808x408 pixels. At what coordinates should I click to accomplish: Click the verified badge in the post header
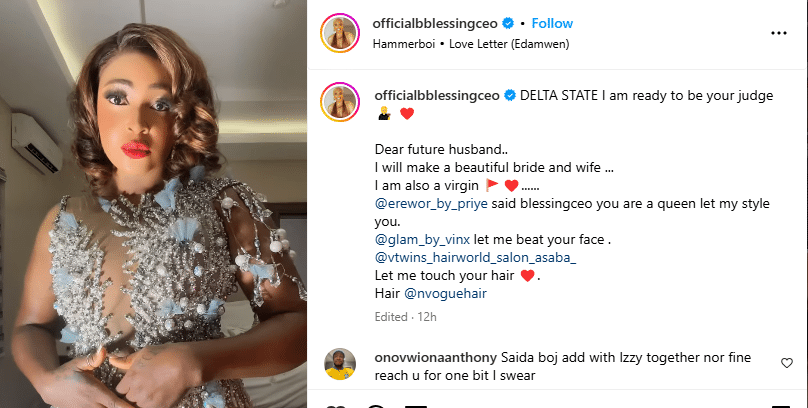509,23
